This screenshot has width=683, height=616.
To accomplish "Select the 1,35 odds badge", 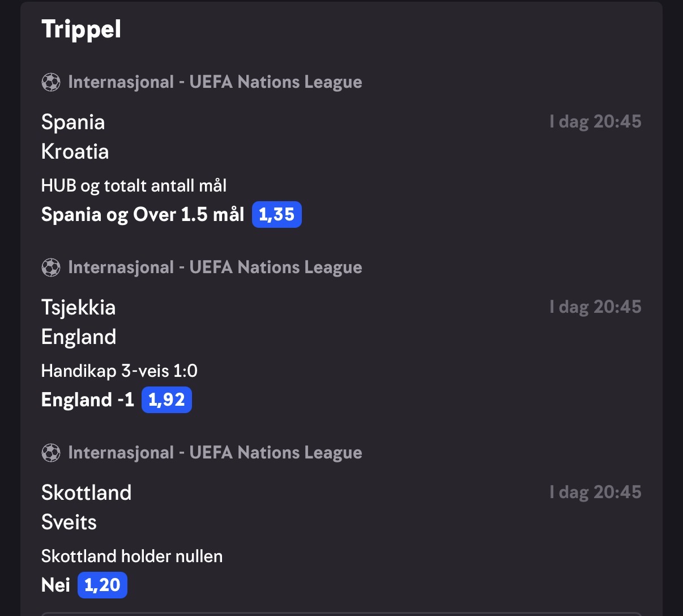I will (x=276, y=215).
